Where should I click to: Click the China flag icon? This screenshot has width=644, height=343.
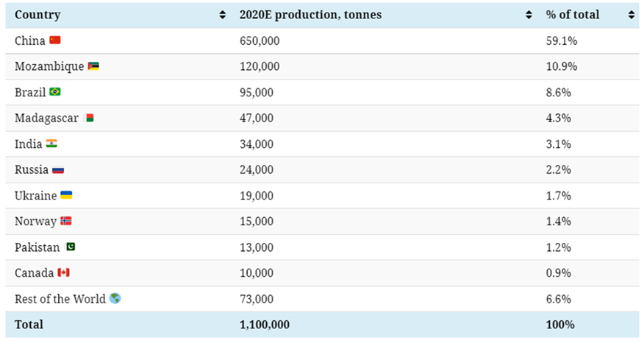coord(55,40)
